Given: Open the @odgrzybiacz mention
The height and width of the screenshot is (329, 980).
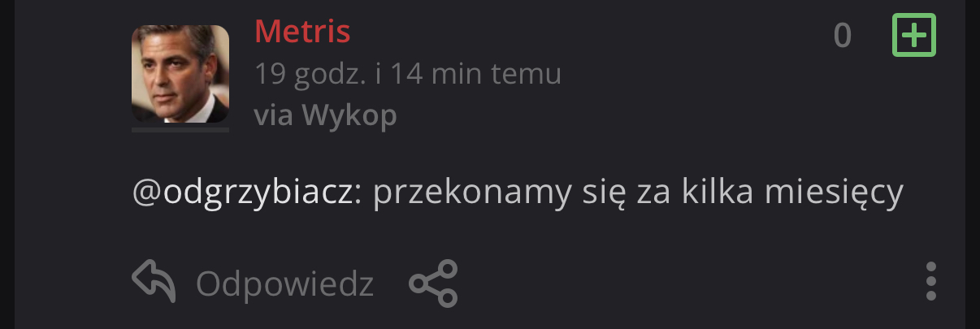Looking at the screenshot, I should [243, 194].
